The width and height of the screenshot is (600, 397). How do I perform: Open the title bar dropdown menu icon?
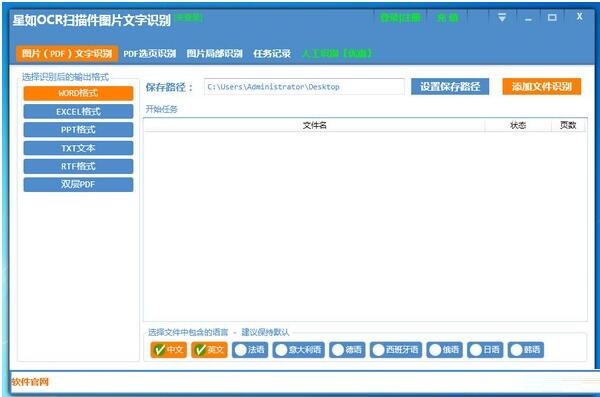[502, 17]
